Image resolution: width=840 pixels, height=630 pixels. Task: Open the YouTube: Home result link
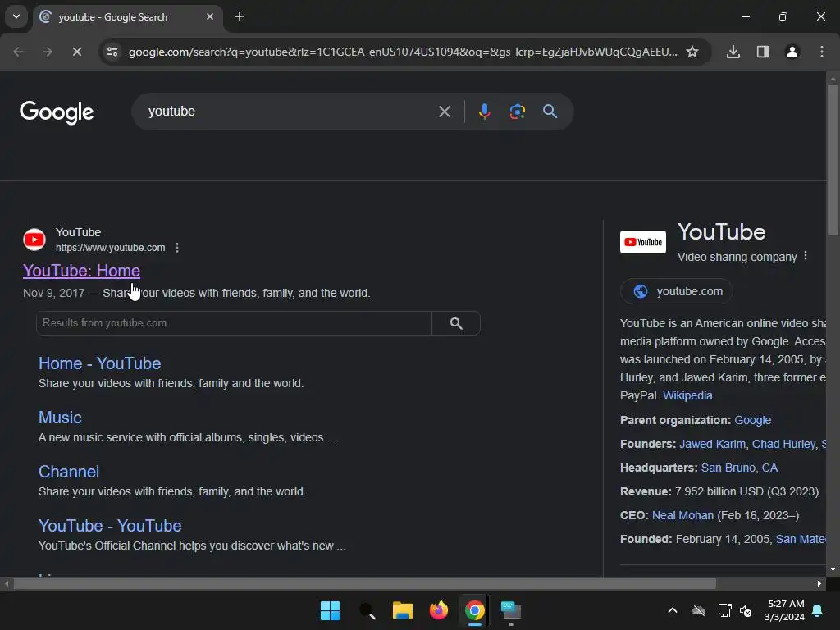pos(81,271)
